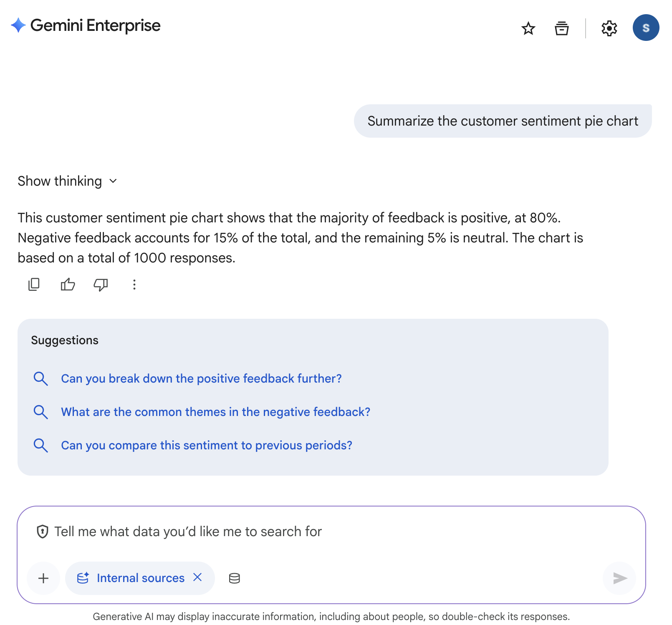This screenshot has width=672, height=625.
Task: Toggle thumbs up on the response
Action: coord(68,285)
